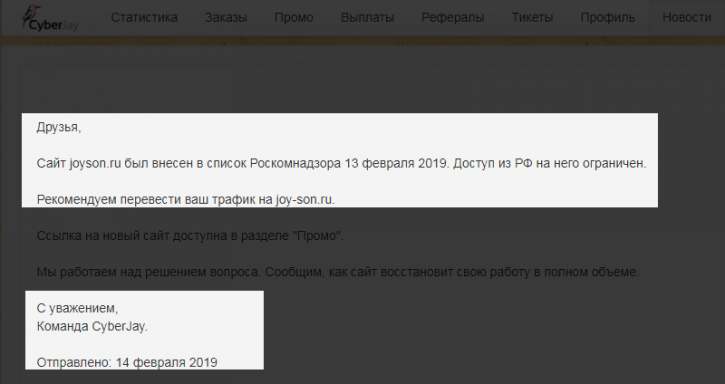Click the line "Рекомендуем перевести ваш трафик на joy-son.ru."

[x=185, y=199]
